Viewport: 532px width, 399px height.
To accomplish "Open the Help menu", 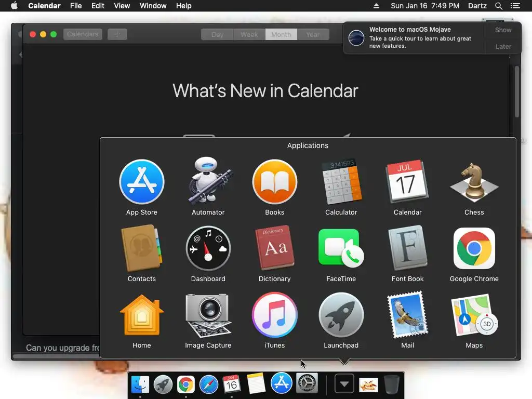I will coord(183,6).
